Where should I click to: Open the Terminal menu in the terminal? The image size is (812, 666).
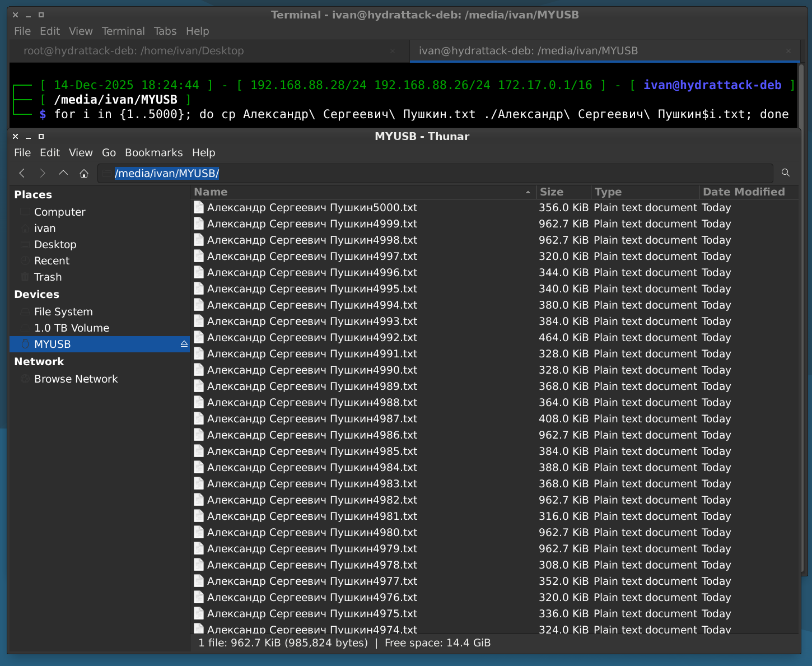[x=123, y=31]
